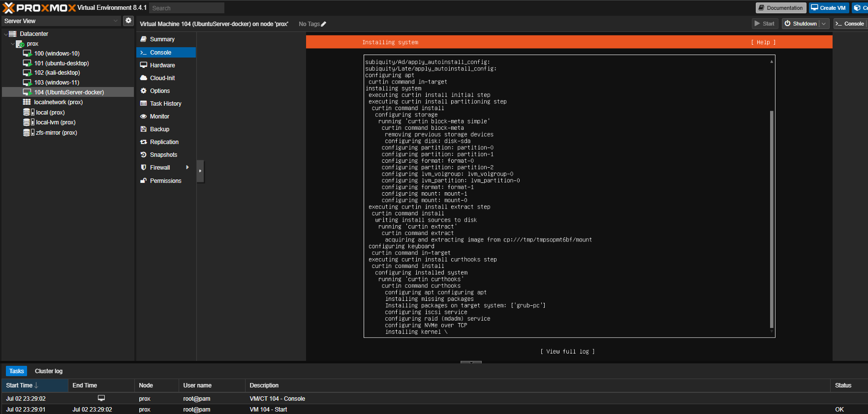Select the Datacenter server icon
Screen dimensions: 868x414
point(13,34)
